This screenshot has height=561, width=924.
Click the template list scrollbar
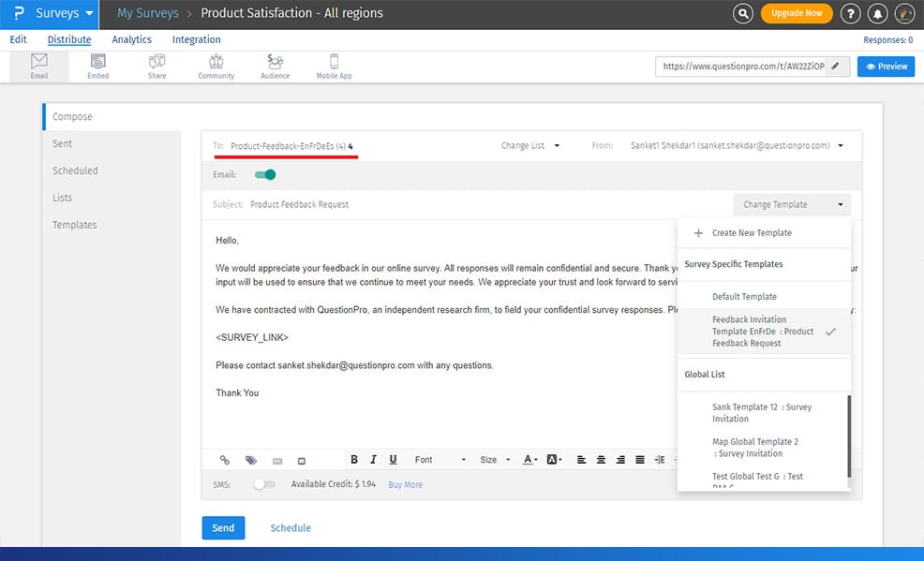849,436
